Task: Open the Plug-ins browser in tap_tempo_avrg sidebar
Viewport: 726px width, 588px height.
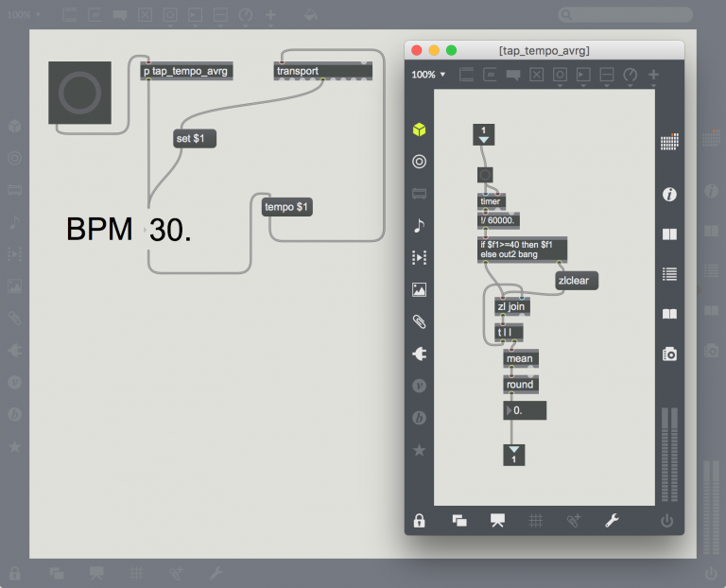Action: pos(419,354)
